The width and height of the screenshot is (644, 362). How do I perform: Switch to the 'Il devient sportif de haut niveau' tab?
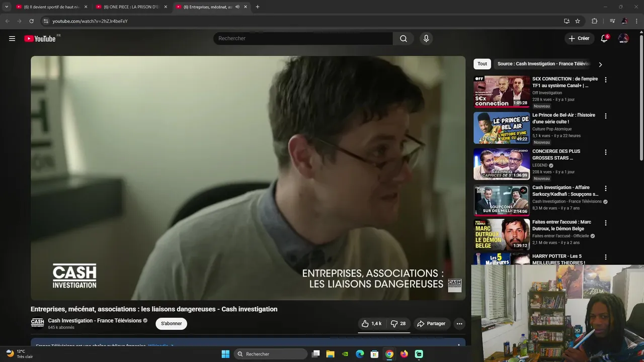(x=51, y=7)
